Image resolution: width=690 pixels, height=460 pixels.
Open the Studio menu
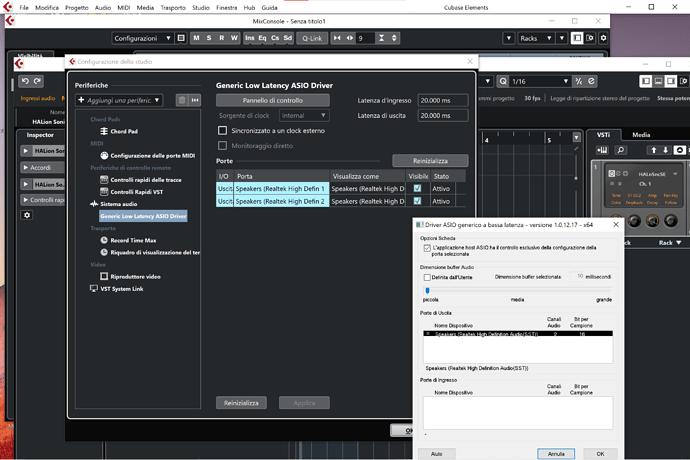pos(201,7)
